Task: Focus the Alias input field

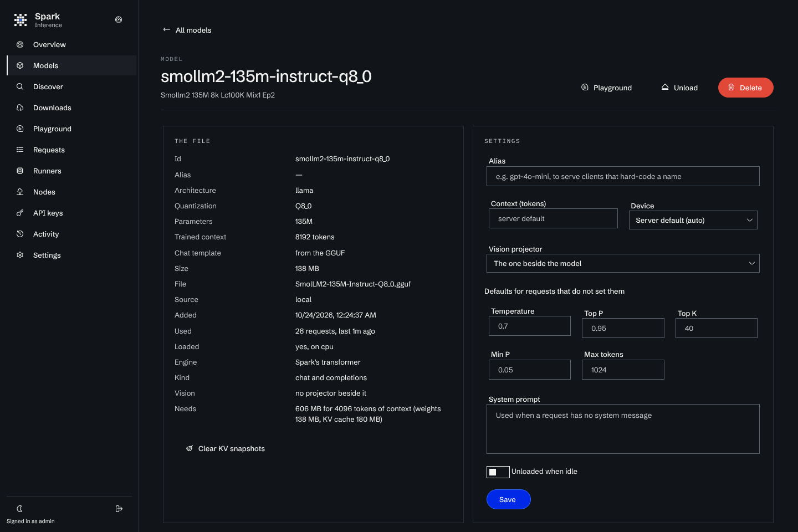Action: pos(623,176)
